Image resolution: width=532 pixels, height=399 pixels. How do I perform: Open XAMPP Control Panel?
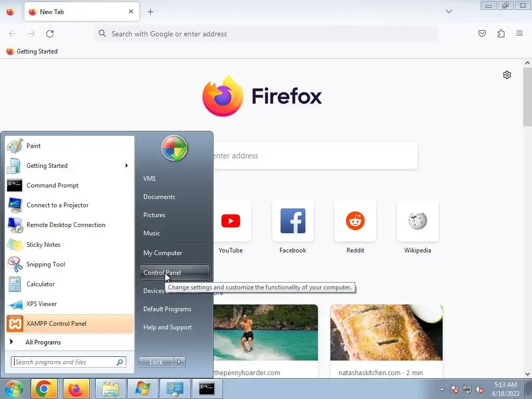(x=70, y=323)
